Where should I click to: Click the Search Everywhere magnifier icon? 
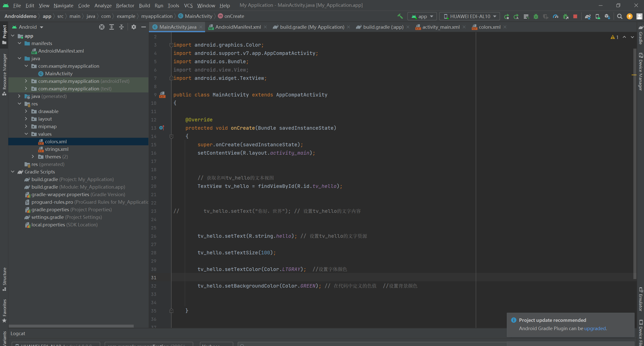[620, 16]
